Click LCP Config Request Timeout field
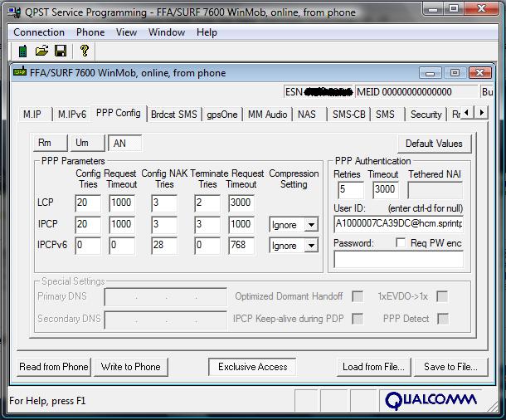This screenshot has height=420, width=506. [122, 203]
